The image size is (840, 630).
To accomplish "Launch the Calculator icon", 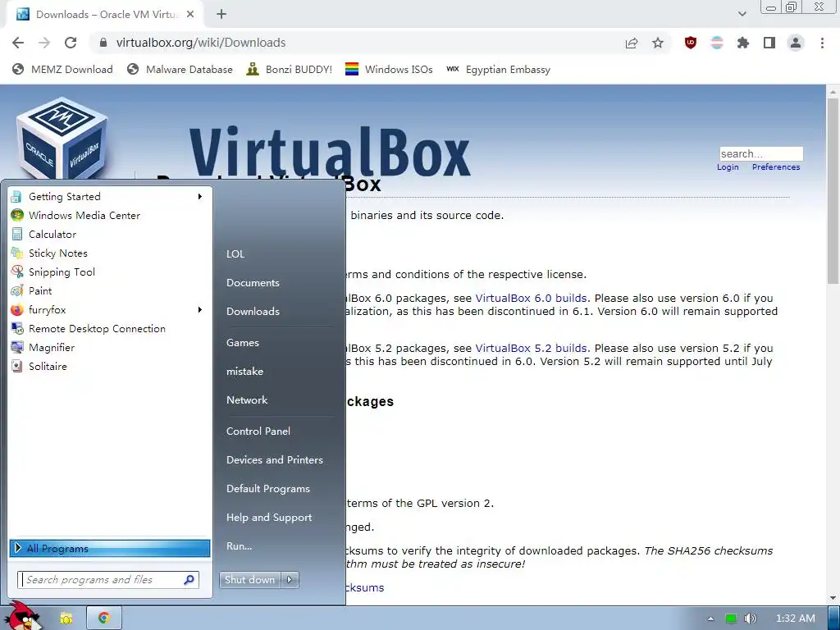I will tap(17, 234).
